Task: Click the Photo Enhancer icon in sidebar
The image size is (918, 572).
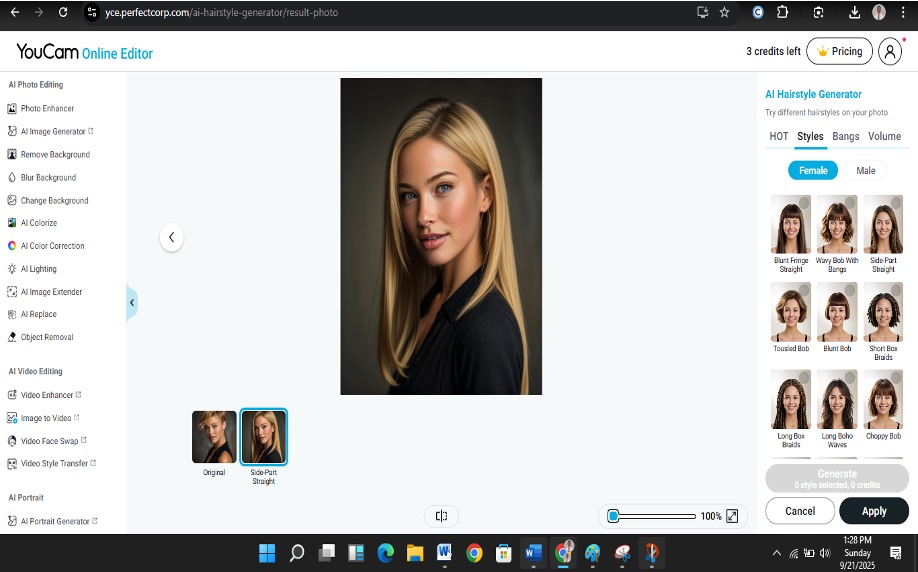Action: coord(12,108)
